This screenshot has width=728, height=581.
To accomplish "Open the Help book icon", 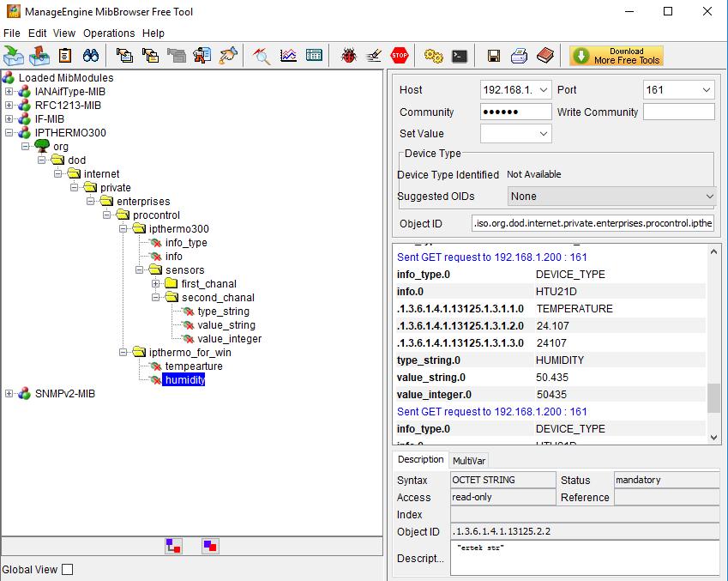I will pyautogui.click(x=545, y=56).
